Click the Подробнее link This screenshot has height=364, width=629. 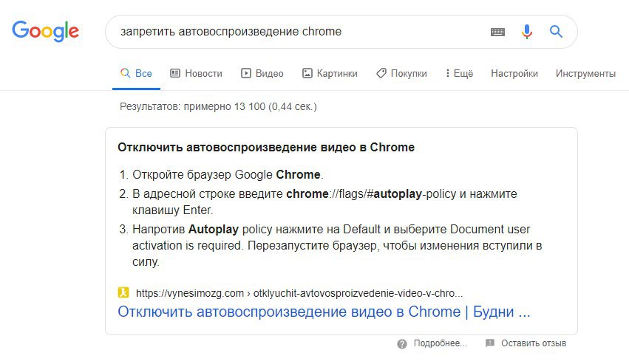click(x=440, y=343)
